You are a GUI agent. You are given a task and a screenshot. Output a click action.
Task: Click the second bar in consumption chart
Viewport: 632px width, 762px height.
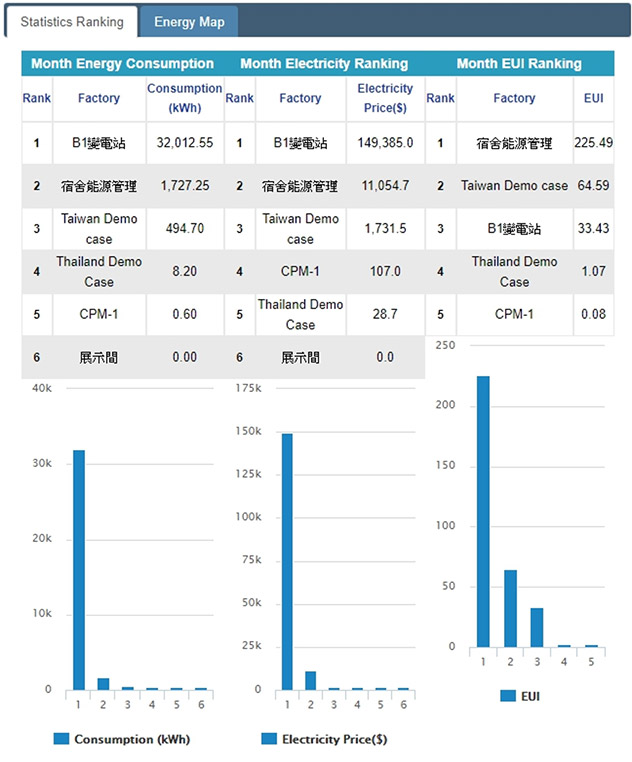(x=103, y=684)
